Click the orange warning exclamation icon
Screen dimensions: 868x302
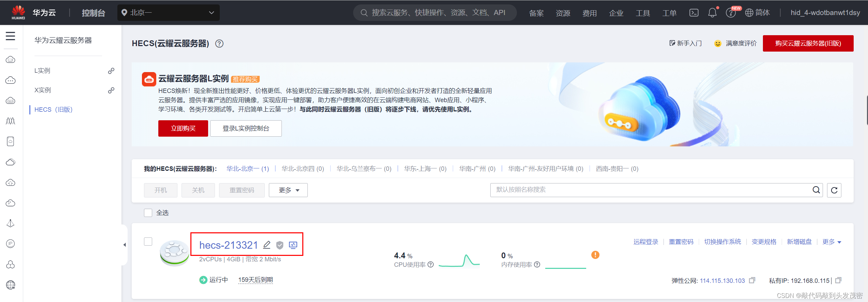point(595,255)
